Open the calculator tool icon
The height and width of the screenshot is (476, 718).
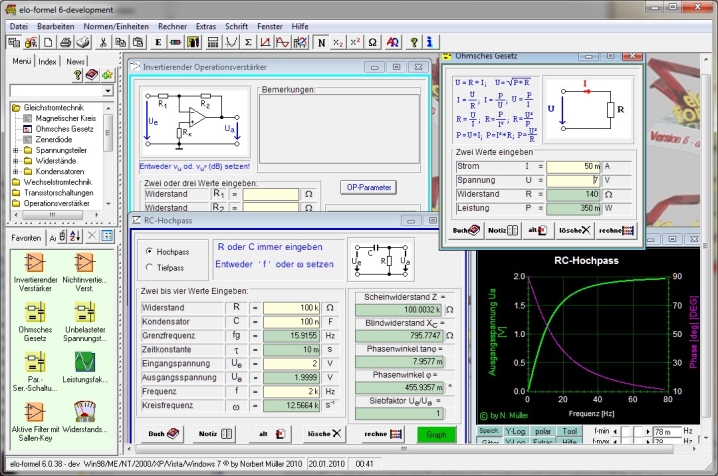212,43
